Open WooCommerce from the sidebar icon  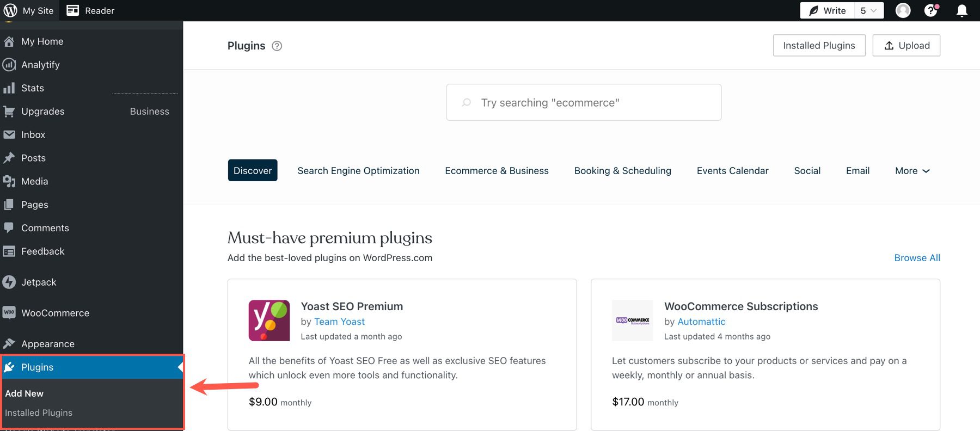[9, 312]
